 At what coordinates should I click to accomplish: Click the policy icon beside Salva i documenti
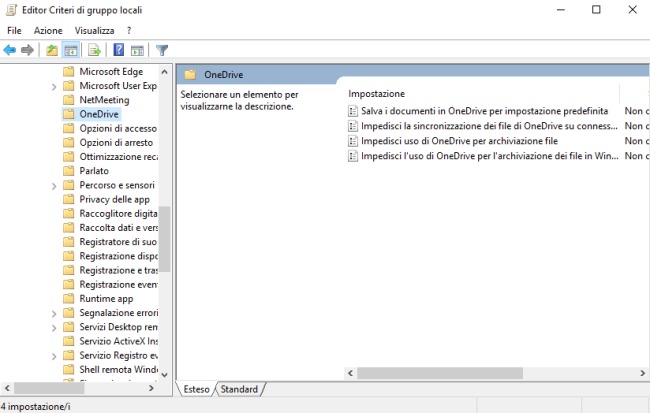click(x=353, y=111)
